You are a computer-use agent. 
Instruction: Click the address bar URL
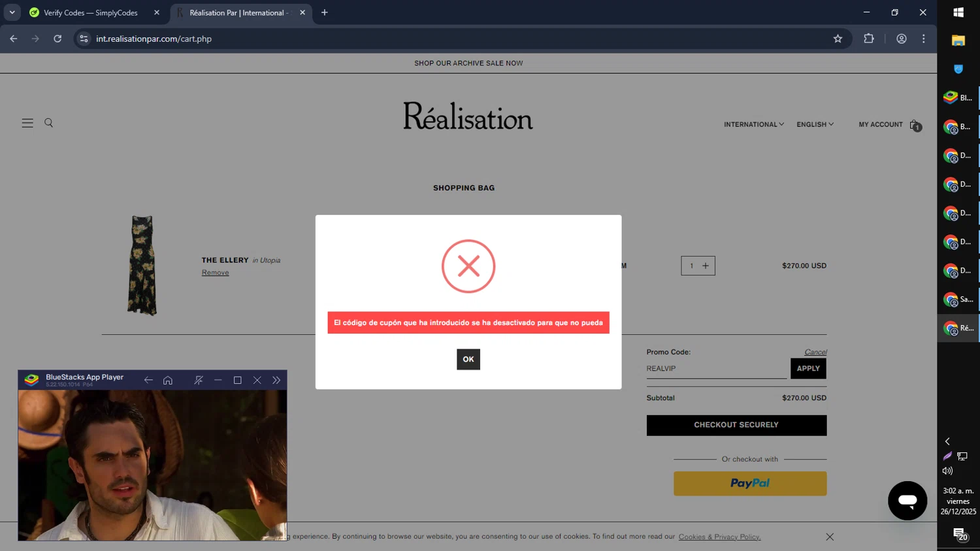pyautogui.click(x=154, y=39)
